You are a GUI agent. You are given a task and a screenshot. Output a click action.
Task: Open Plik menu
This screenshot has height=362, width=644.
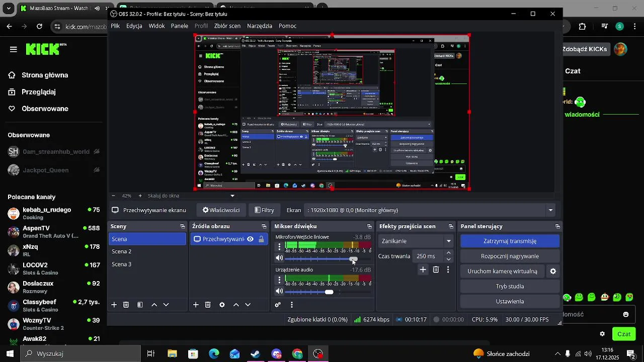pyautogui.click(x=115, y=26)
